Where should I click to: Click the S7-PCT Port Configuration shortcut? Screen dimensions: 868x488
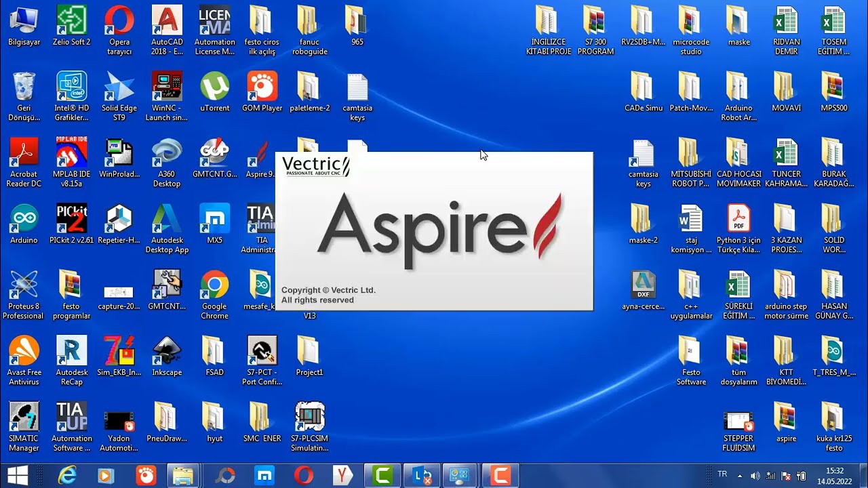(x=262, y=362)
